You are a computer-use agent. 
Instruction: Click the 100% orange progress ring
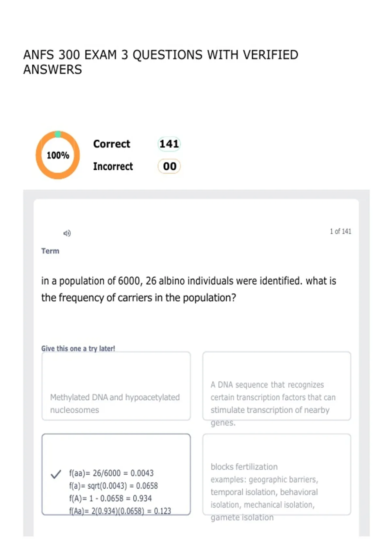(x=58, y=155)
